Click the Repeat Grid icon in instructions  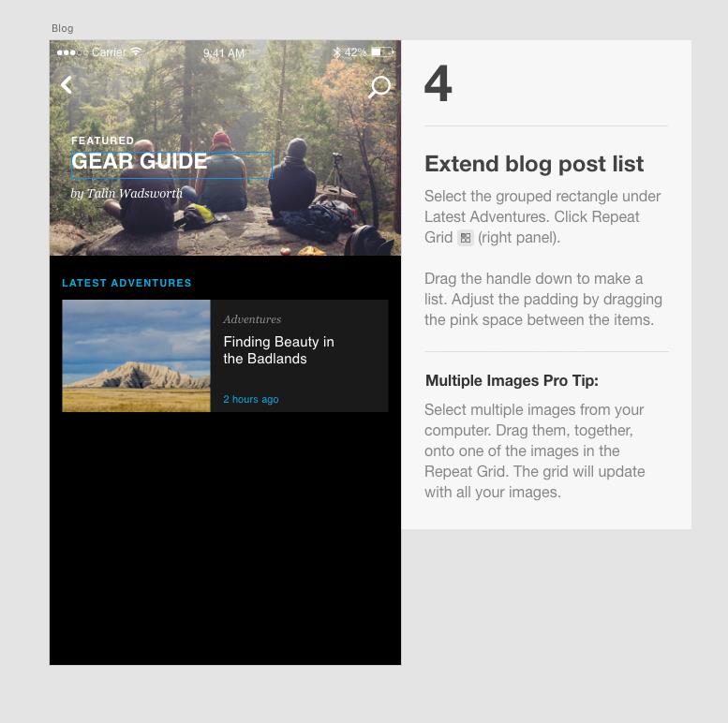(x=466, y=238)
